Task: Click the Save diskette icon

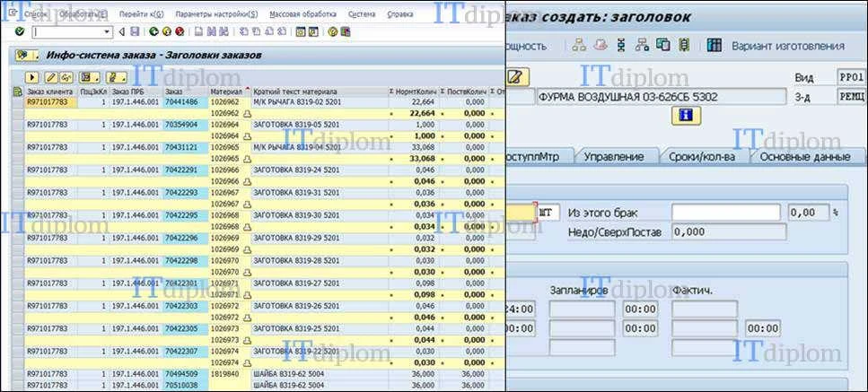Action: click(x=135, y=32)
